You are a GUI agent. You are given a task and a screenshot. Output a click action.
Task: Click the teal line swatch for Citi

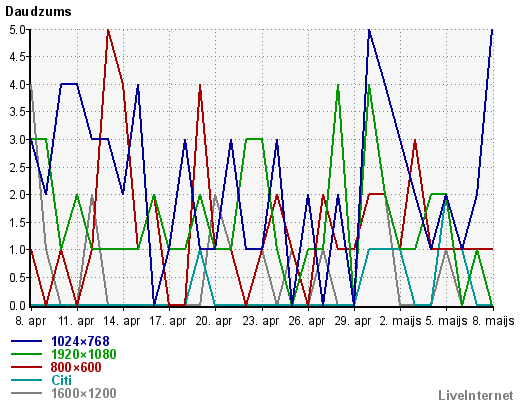pyautogui.click(x=26, y=380)
